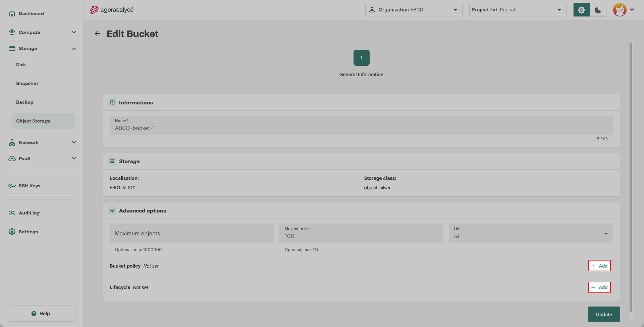Click the step 1 General Information badge
Image resolution: width=644 pixels, height=327 pixels.
coord(361,58)
